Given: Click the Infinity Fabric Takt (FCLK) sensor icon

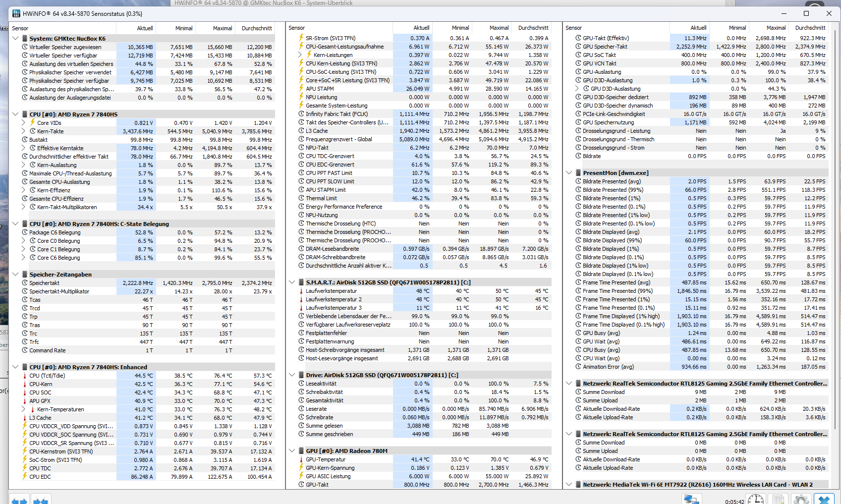Looking at the screenshot, I should pos(301,113).
